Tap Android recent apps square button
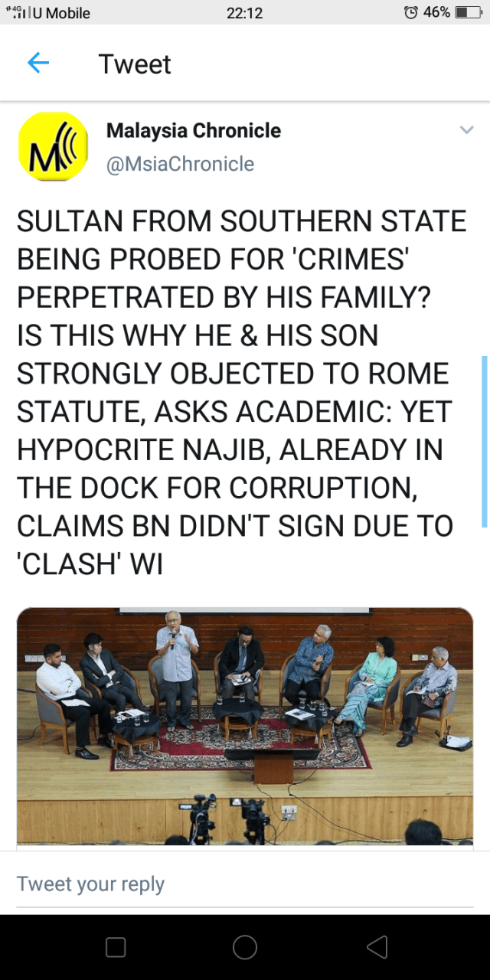The height and width of the screenshot is (980, 490). click(x=116, y=947)
